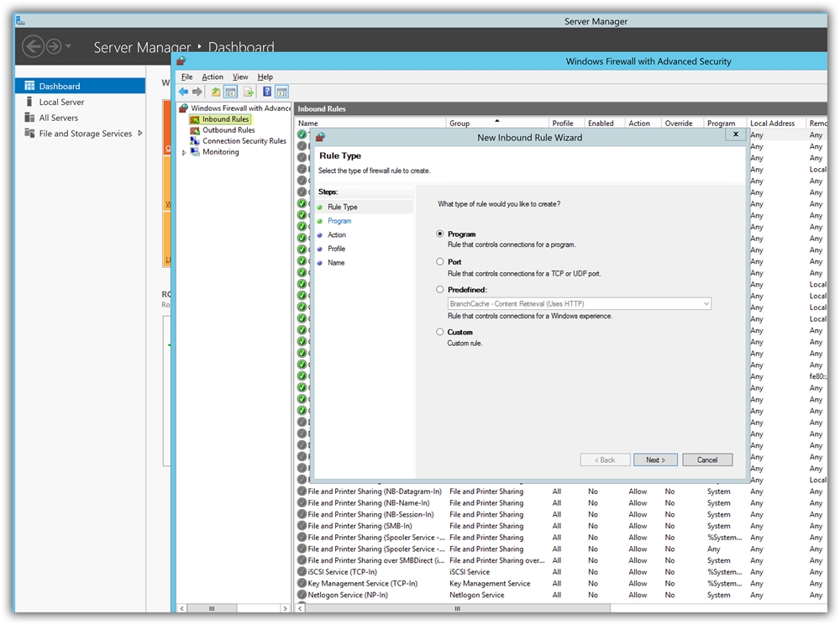Select the Connection Security Rules tree icon
840x625 pixels.
pos(195,141)
